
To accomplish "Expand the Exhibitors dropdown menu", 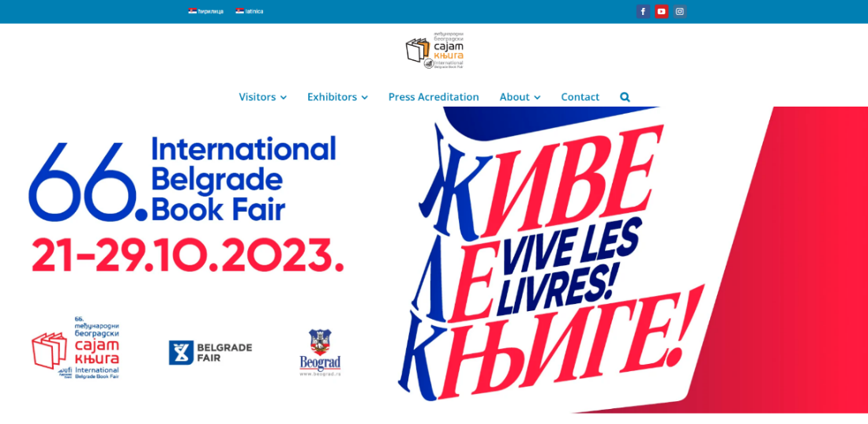I will click(x=338, y=97).
